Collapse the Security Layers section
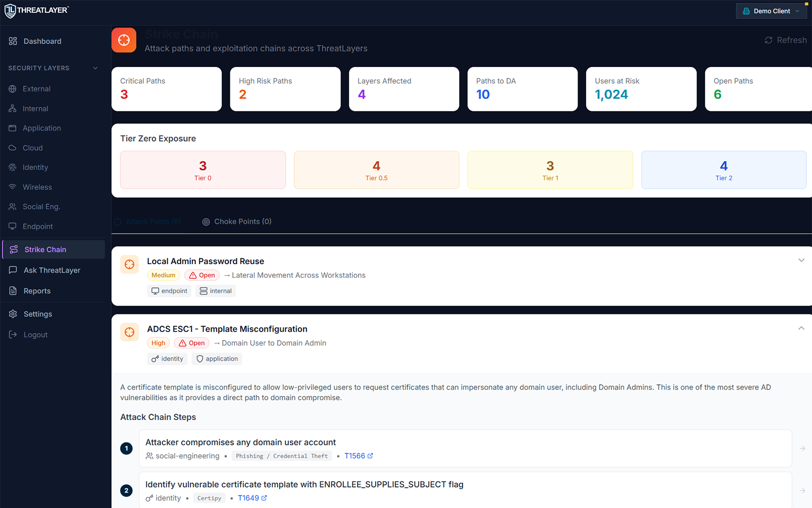Screen dimensions: 812x508 pyautogui.click(x=95, y=68)
